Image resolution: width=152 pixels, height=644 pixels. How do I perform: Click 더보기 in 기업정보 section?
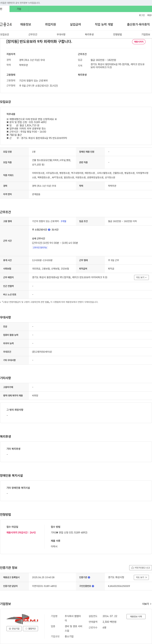[x=147, y=604]
